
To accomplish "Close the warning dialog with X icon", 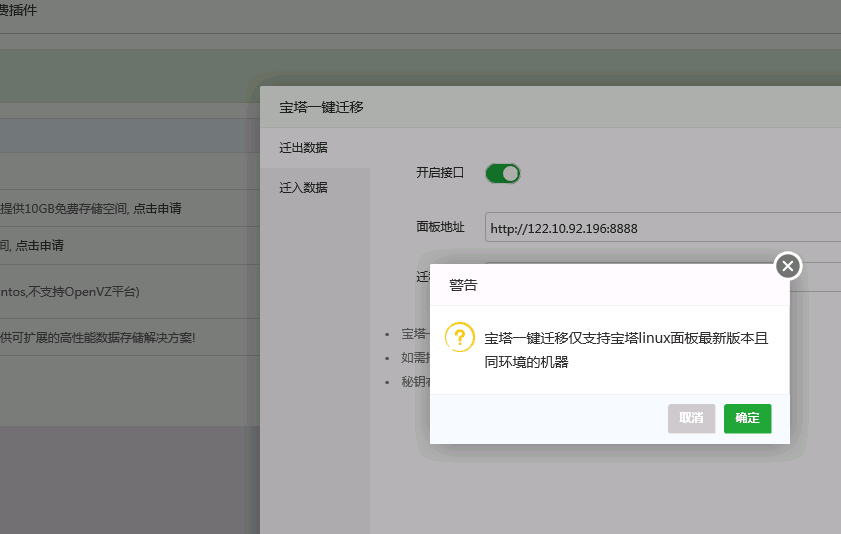I will point(788,266).
